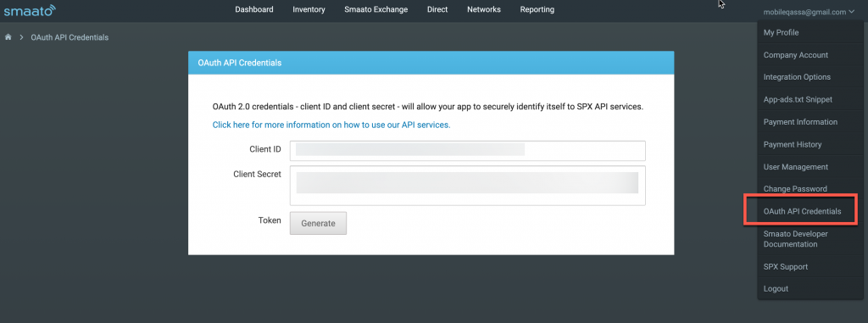Choose Integration Options menu entry
The height and width of the screenshot is (323, 868).
tap(810, 77)
